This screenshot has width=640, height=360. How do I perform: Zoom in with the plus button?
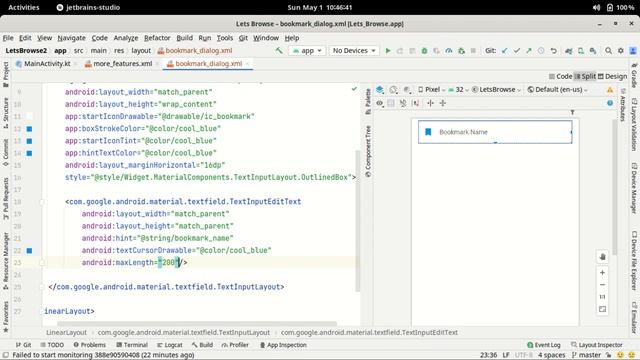click(x=602, y=272)
